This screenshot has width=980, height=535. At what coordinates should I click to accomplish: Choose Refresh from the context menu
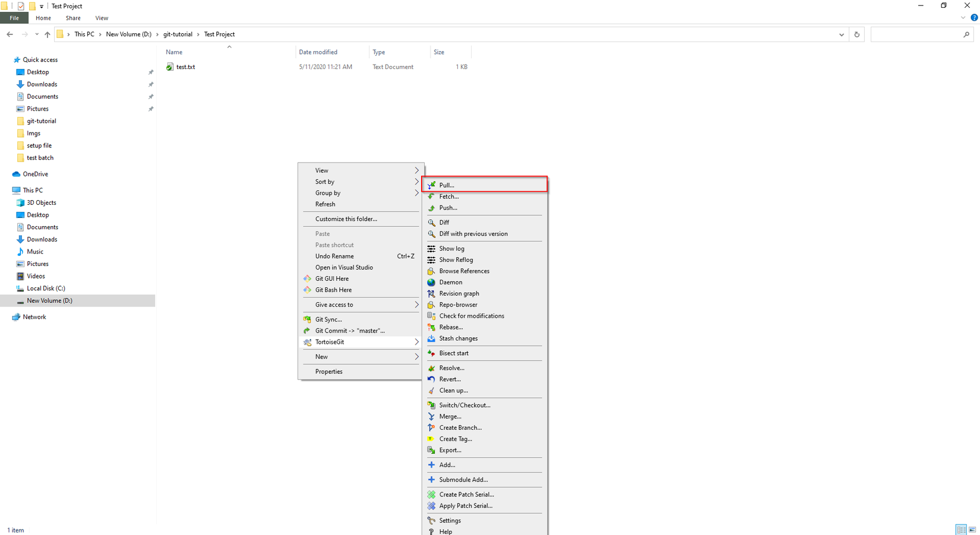coord(361,204)
